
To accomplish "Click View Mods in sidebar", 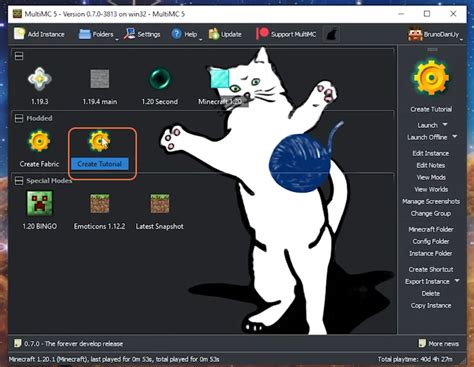I will coord(431,177).
